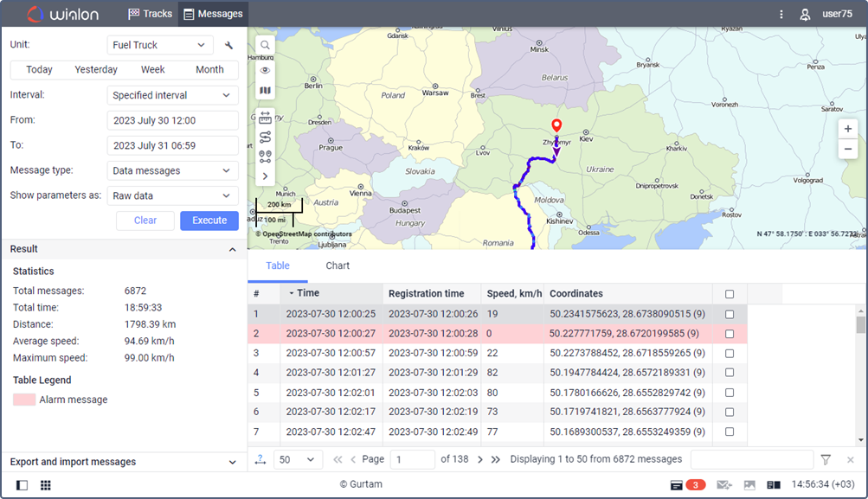Screen dimensions: 868x499
Task: Set interval to Week
Action: pyautogui.click(x=153, y=70)
